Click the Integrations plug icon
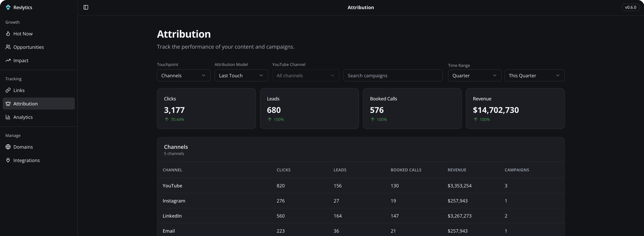 pyautogui.click(x=8, y=160)
